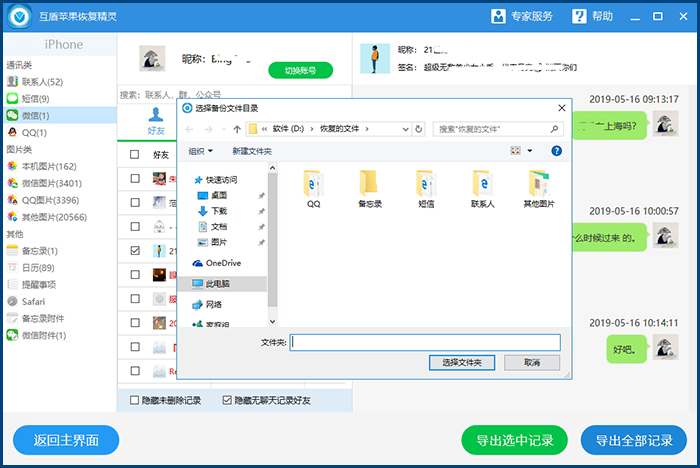Expand the hidden path chevrons before 软件 (D:)
This screenshot has height=468, width=700.
tap(264, 129)
